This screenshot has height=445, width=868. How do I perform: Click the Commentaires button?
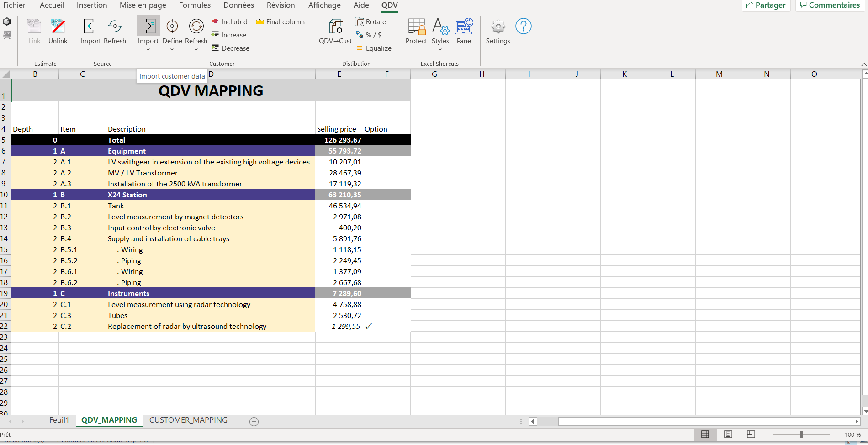tap(830, 5)
